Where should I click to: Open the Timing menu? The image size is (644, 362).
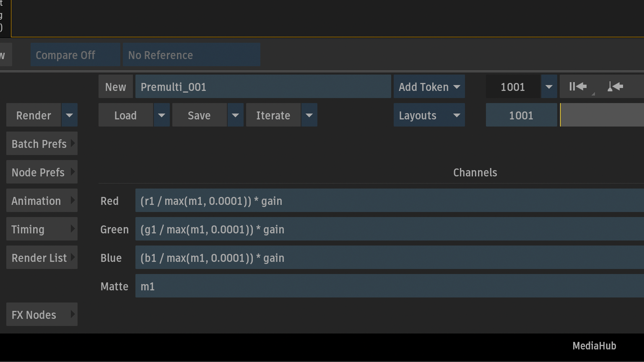[42, 229]
